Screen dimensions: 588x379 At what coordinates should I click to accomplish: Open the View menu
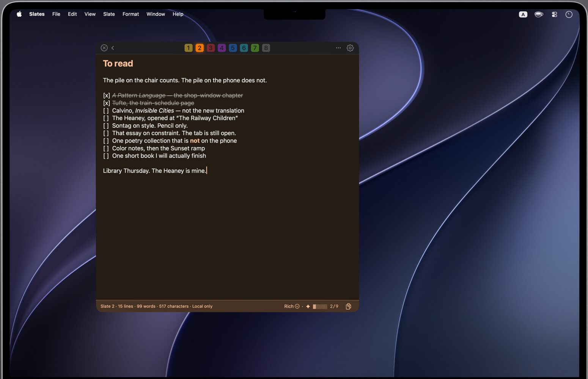90,14
